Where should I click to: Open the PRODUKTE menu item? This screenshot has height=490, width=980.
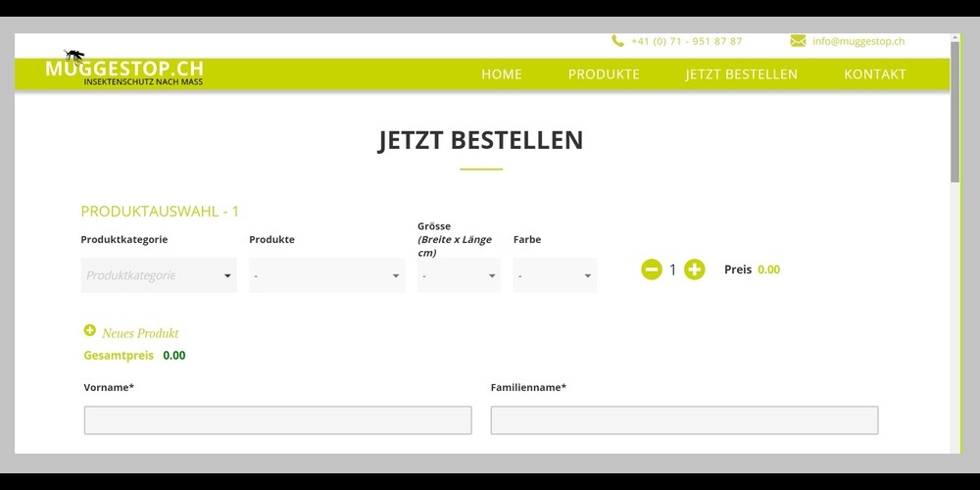pyautogui.click(x=604, y=74)
